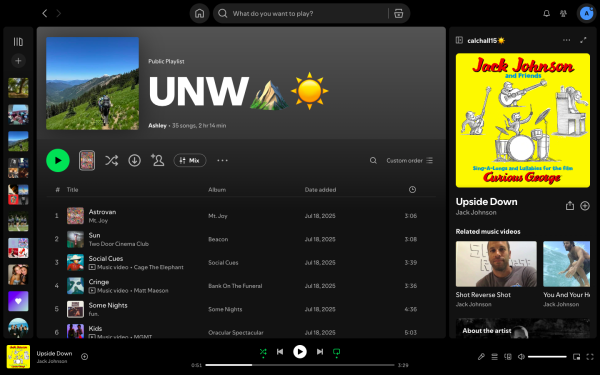Open side panel more options ellipsis
Image resolution: width=600 pixels, height=375 pixels.
point(566,40)
